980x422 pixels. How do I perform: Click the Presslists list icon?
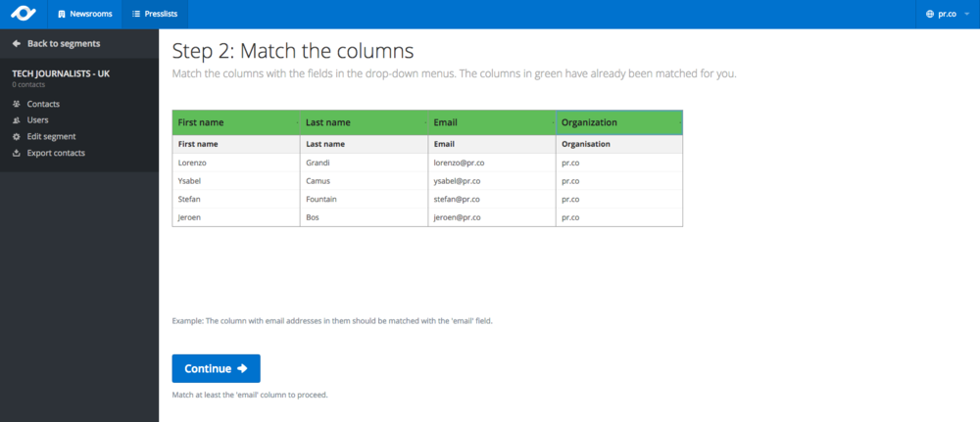click(136, 14)
